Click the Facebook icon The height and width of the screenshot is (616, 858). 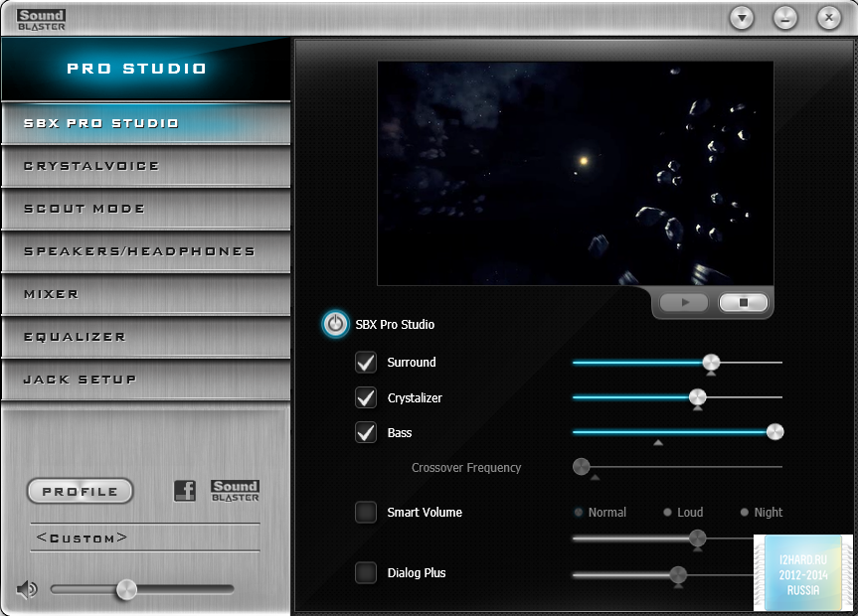185,491
